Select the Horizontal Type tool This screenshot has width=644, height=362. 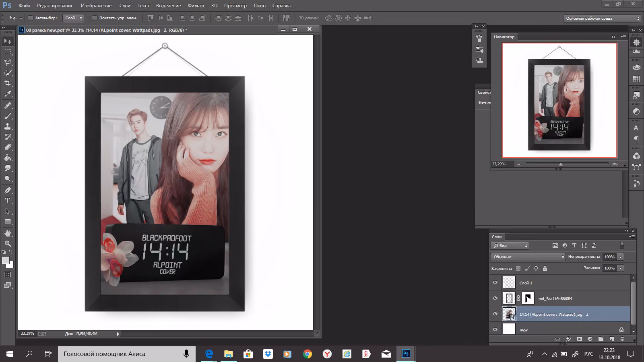coord(8,201)
